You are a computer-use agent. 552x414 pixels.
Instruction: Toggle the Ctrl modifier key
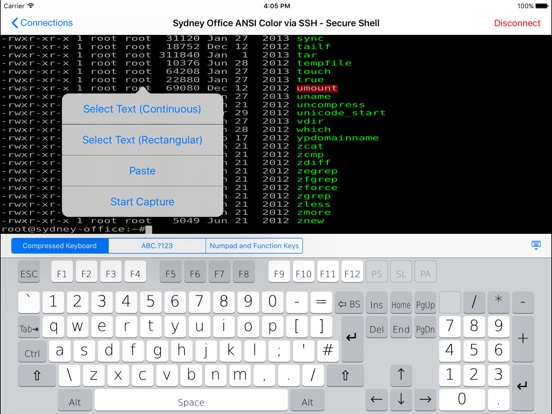(32, 352)
